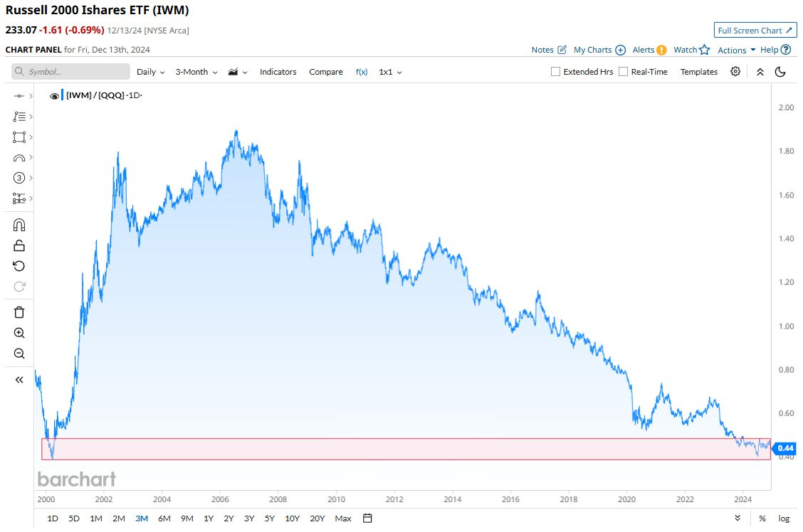The image size is (803, 532).
Task: Zoom in with the plus magnifier
Action: pyautogui.click(x=19, y=333)
